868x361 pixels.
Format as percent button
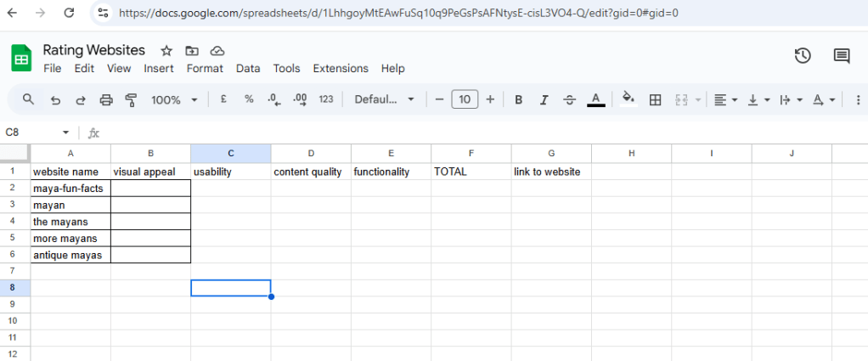coord(249,99)
